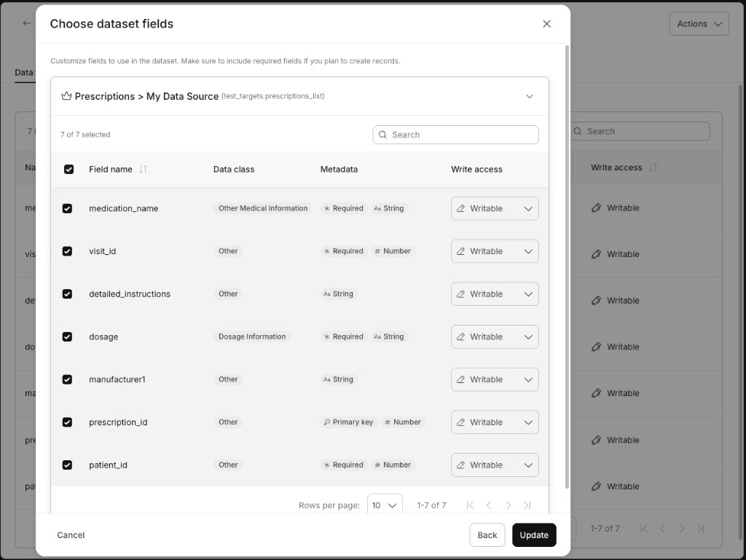Open write access dropdown for manufacturer1

(495, 379)
